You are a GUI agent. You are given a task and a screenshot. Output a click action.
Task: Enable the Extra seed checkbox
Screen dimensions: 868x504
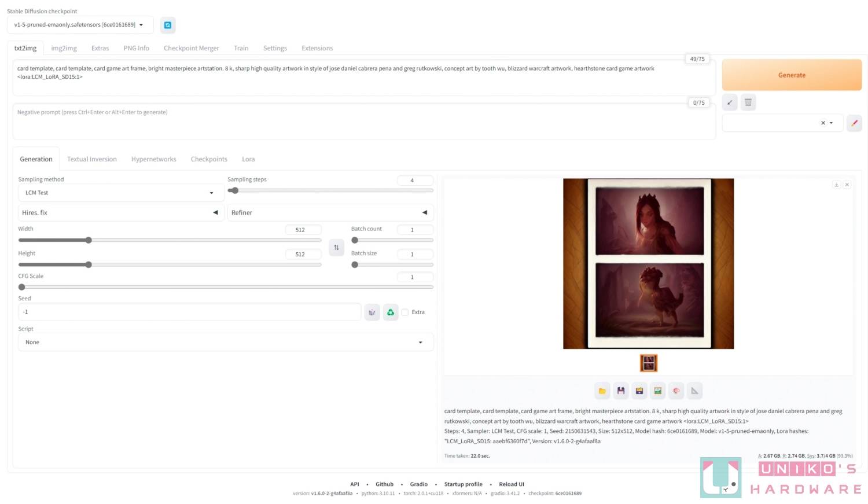[405, 312]
